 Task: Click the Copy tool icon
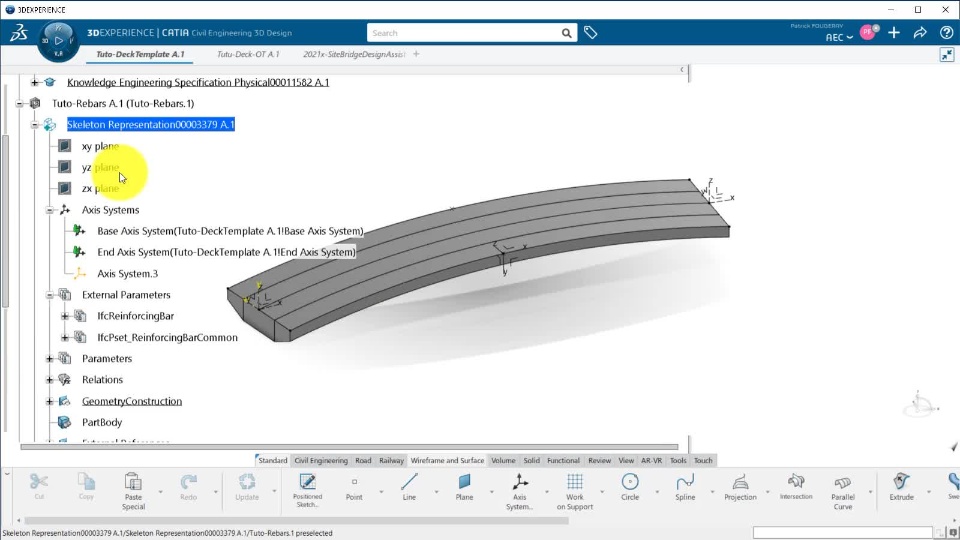[x=86, y=482]
